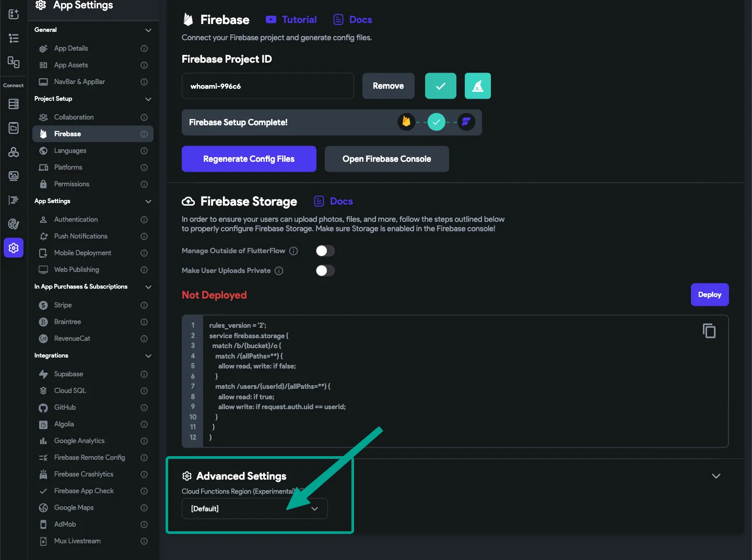Viewport: 752px width, 560px height.
Task: Open Web Publishing settings
Action: [x=93, y=270]
